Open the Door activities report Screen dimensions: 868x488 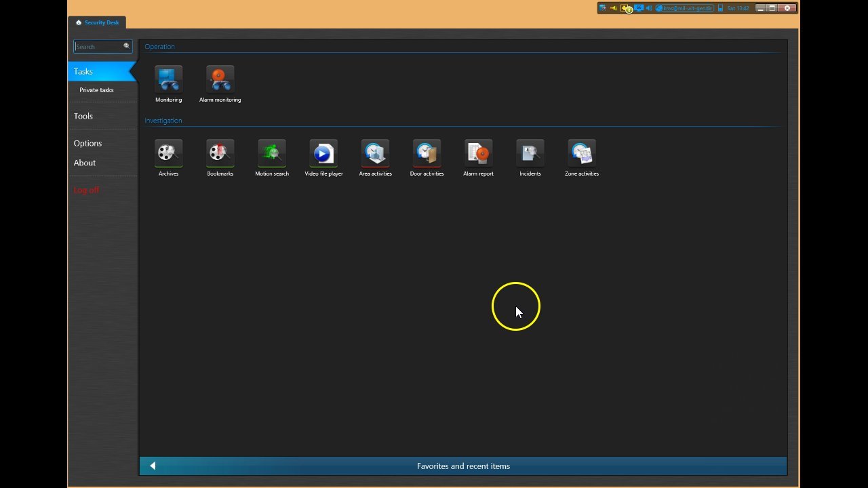427,158
